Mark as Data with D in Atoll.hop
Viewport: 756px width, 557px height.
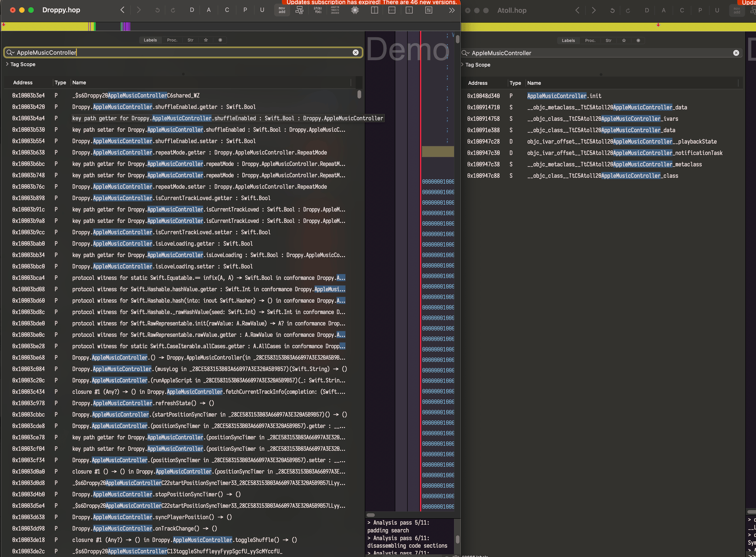coord(647,10)
